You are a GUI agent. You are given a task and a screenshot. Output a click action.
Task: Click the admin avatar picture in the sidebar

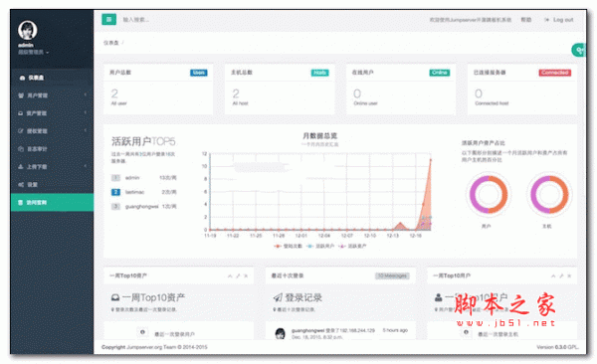pyautogui.click(x=28, y=30)
